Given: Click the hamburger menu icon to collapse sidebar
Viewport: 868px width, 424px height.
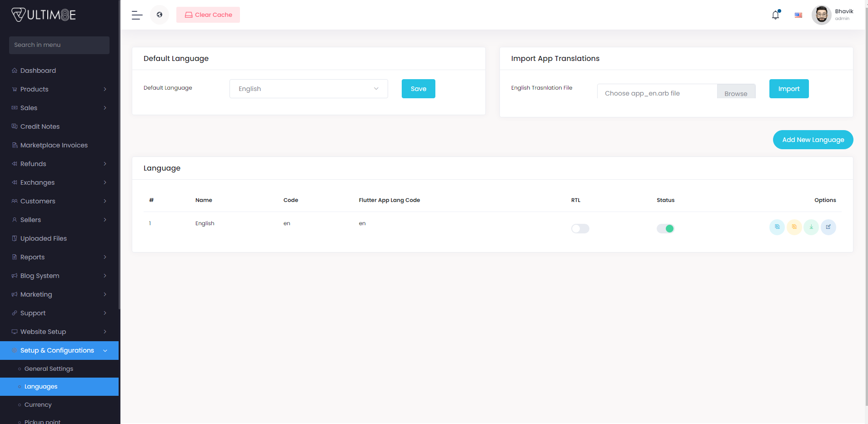Looking at the screenshot, I should (x=136, y=15).
